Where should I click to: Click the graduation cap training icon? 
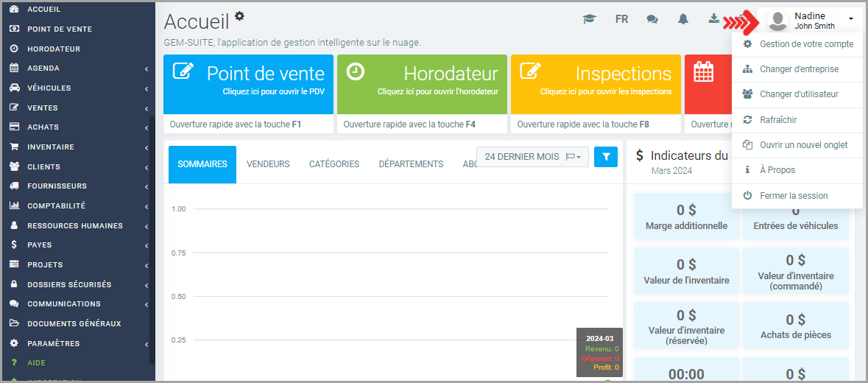click(x=589, y=19)
